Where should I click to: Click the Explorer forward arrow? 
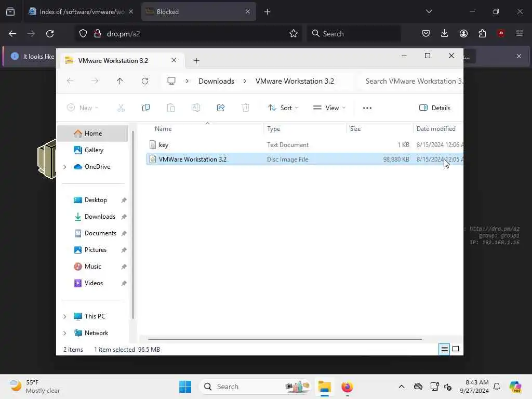click(95, 81)
